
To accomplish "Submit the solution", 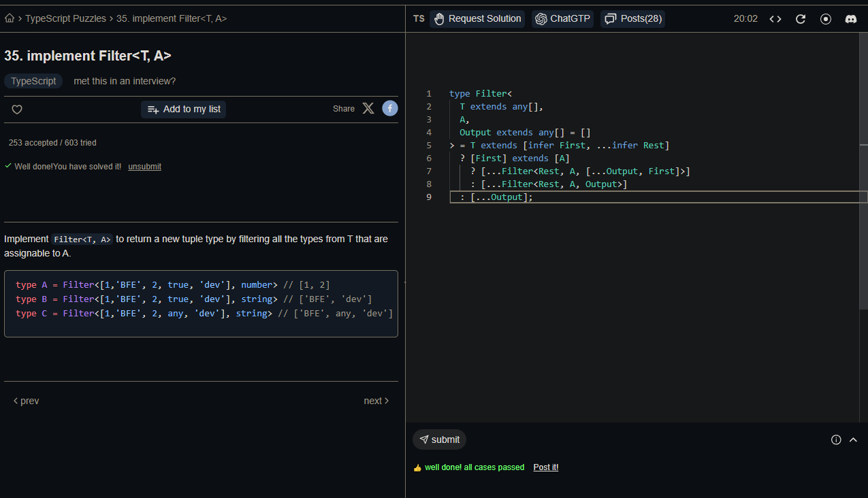I will tap(439, 439).
